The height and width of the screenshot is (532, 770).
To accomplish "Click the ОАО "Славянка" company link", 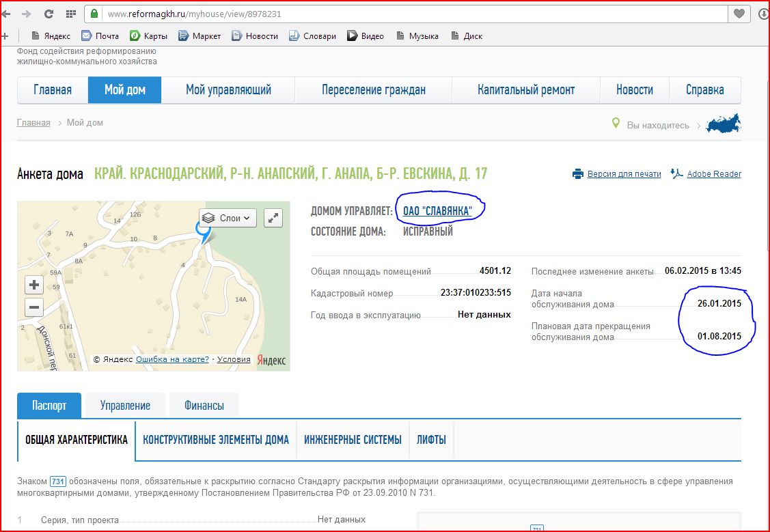I will tap(437, 211).
